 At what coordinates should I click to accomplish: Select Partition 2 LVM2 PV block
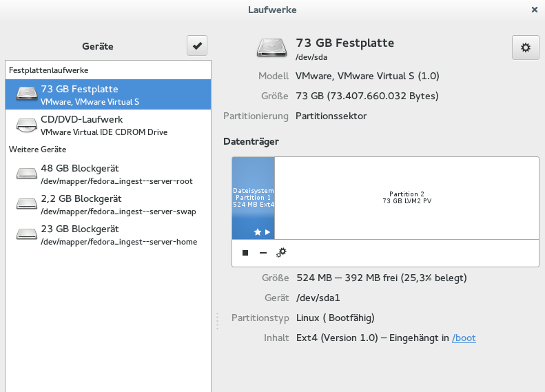click(x=407, y=198)
